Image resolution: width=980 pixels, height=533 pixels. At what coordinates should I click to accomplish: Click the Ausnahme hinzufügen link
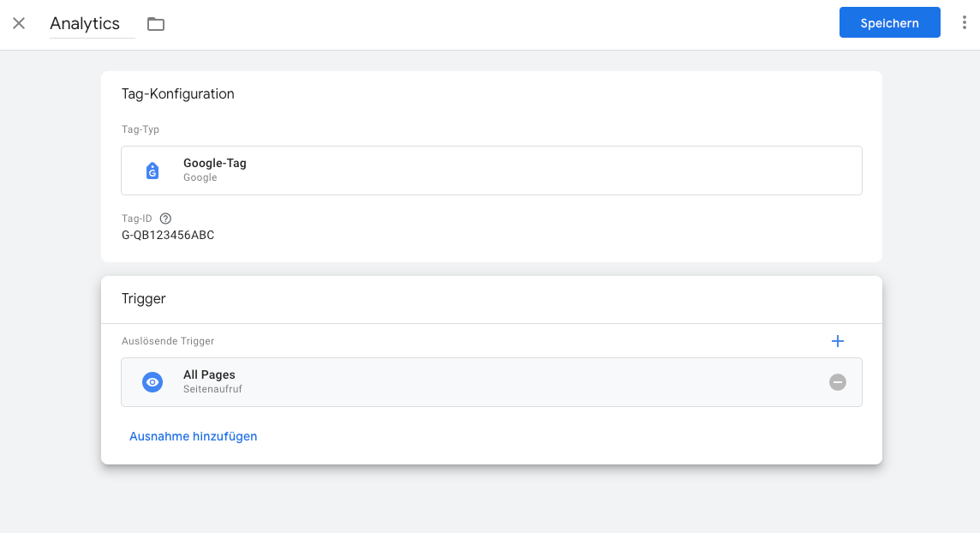(194, 436)
